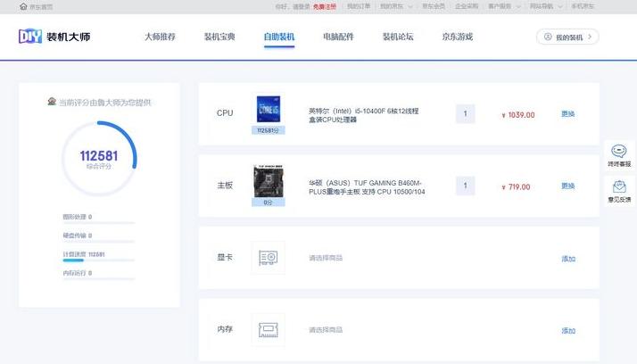
Task: Click the 免费注册 link
Action: click(325, 6)
